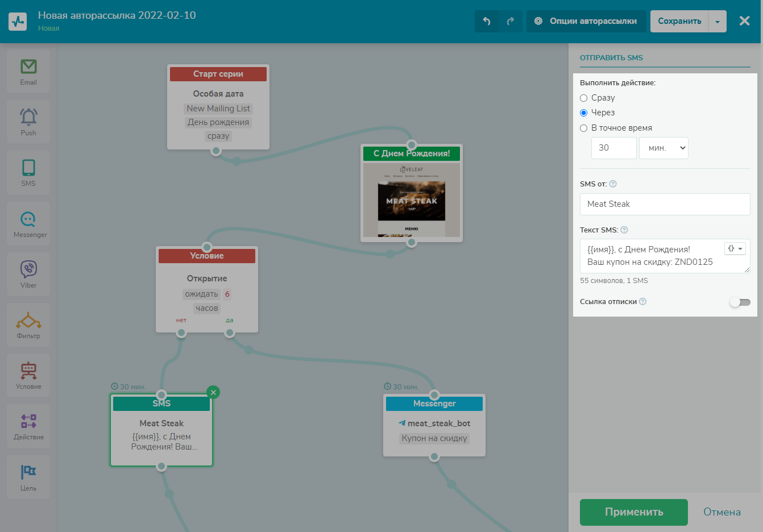Select the Push notification block icon
Viewport: 763px width, 532px height.
[28, 122]
